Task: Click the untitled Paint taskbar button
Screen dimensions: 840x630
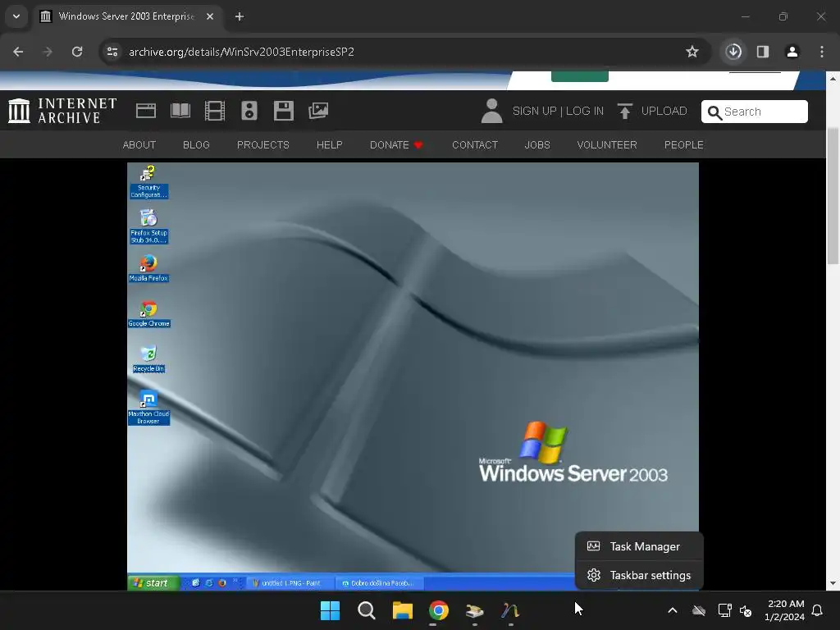Action: (290, 583)
